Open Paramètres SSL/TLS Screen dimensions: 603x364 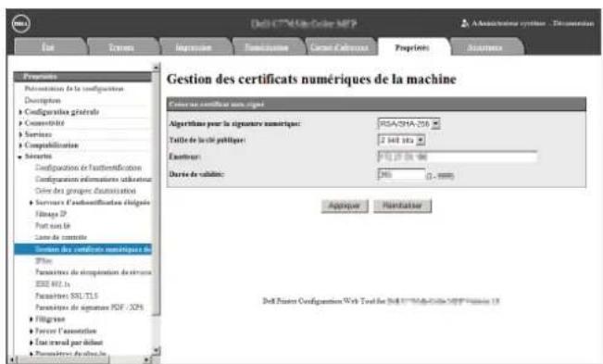(x=67, y=295)
